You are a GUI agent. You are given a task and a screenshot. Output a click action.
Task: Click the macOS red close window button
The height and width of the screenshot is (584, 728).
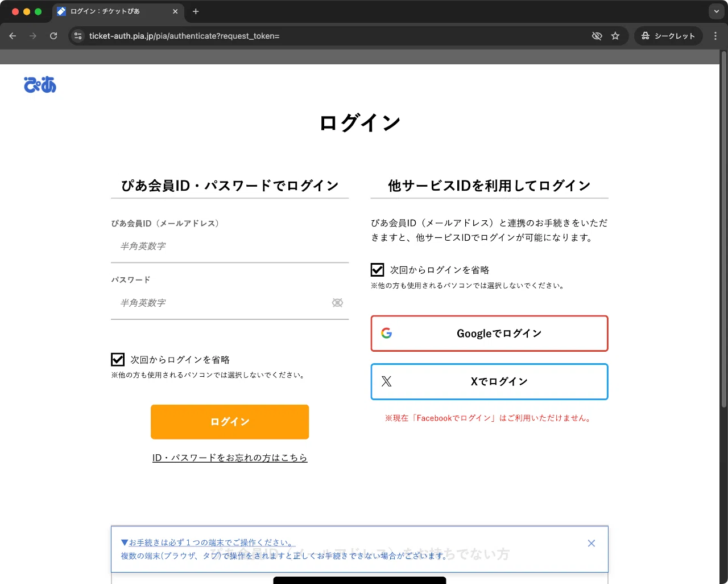(15, 11)
